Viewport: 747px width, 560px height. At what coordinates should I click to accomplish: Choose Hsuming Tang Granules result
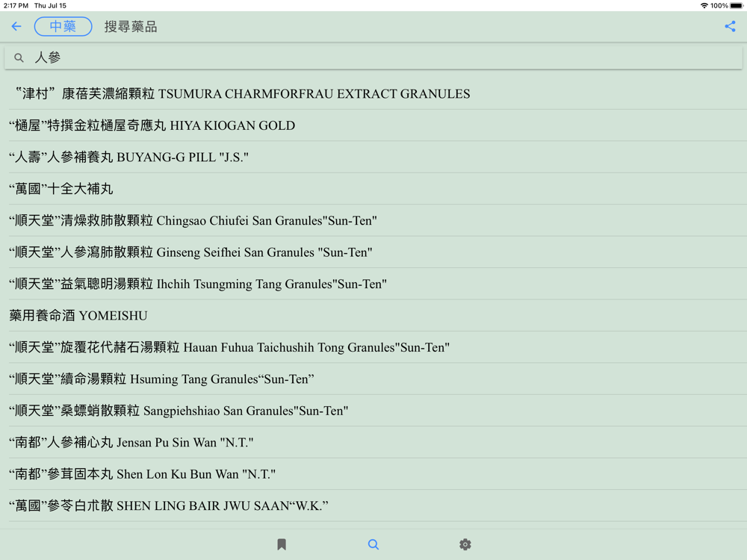pyautogui.click(x=373, y=379)
